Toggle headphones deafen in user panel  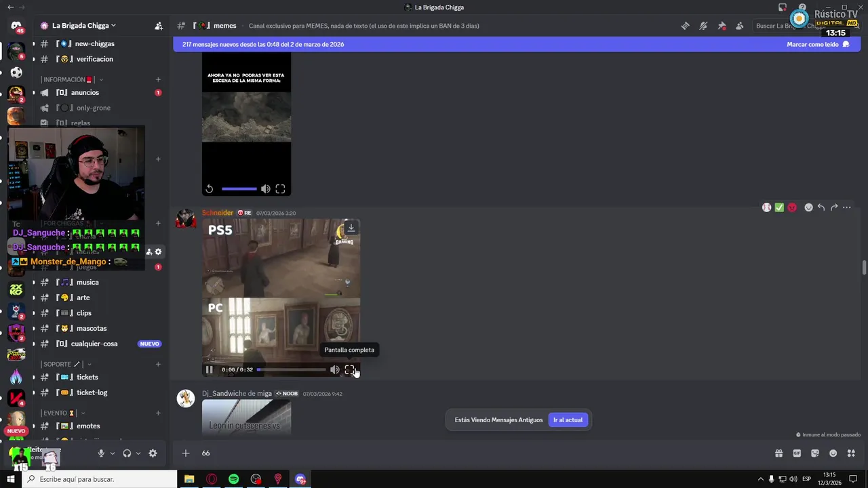pos(127,453)
